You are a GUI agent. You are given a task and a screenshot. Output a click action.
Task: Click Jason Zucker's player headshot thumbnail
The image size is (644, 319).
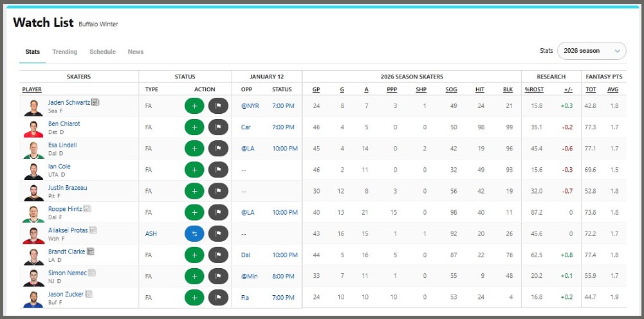[33, 298]
